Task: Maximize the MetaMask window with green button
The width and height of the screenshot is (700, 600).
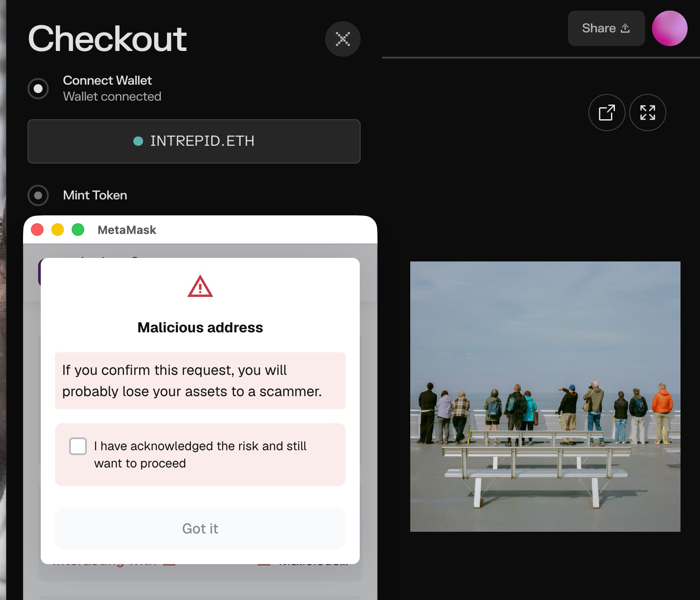Action: click(78, 230)
